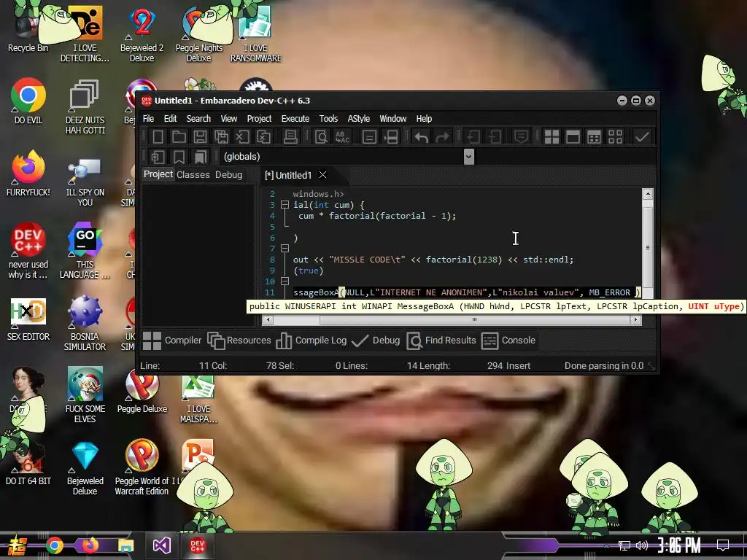Collapse the code fold on line 10
Image resolution: width=747 pixels, height=560 pixels.
click(x=285, y=281)
